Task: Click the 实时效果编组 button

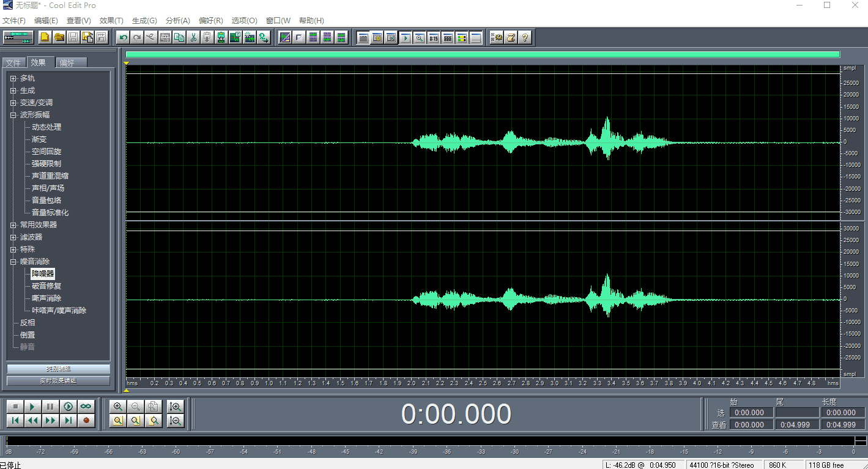Action: (x=59, y=381)
